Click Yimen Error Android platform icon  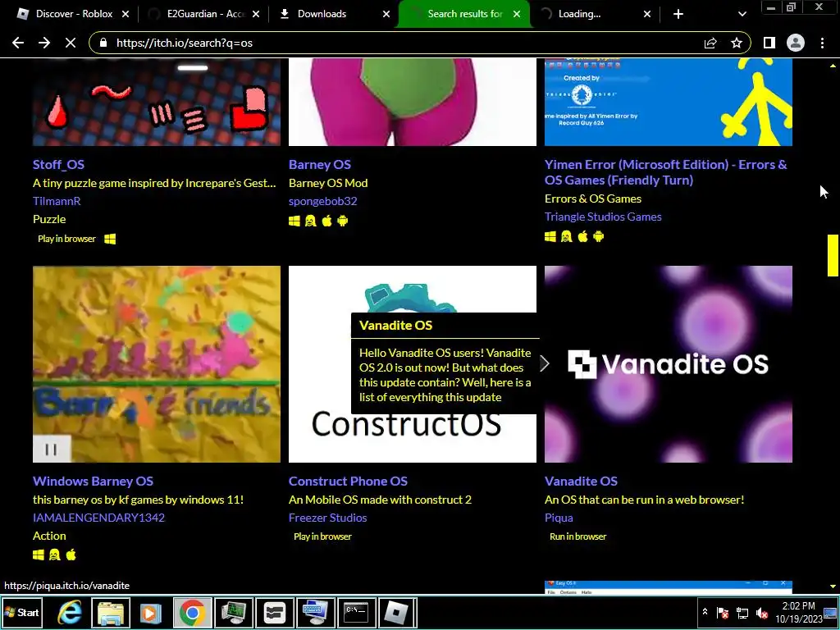point(599,236)
